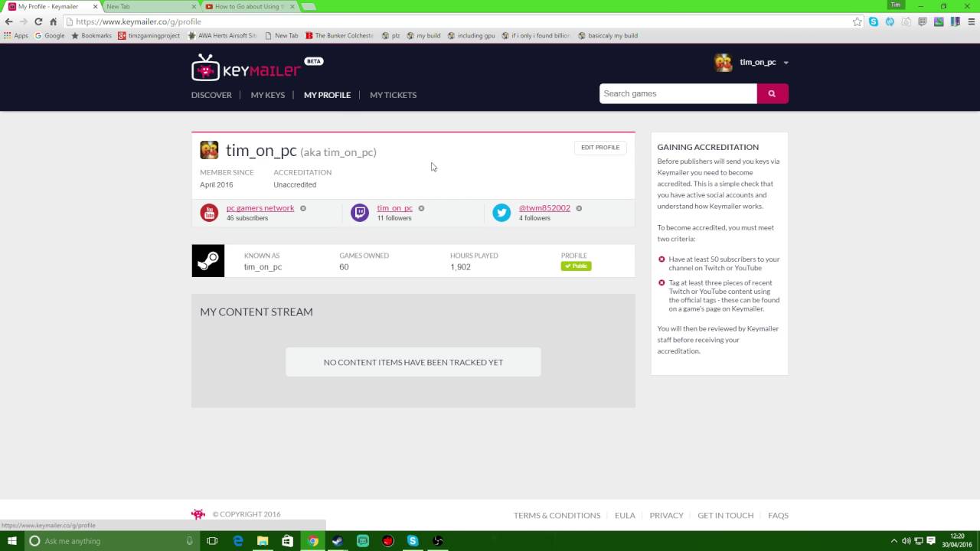Open the Action Center notifications icon

932,541
